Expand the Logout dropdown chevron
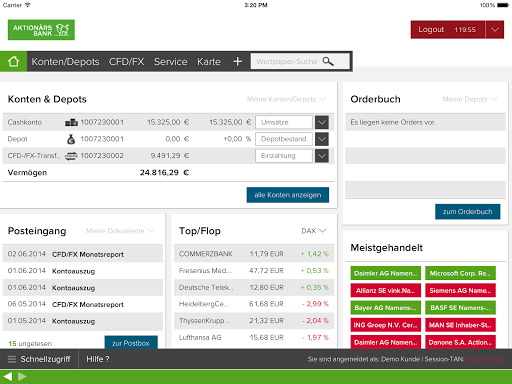The height and width of the screenshot is (384, 512). tap(495, 30)
